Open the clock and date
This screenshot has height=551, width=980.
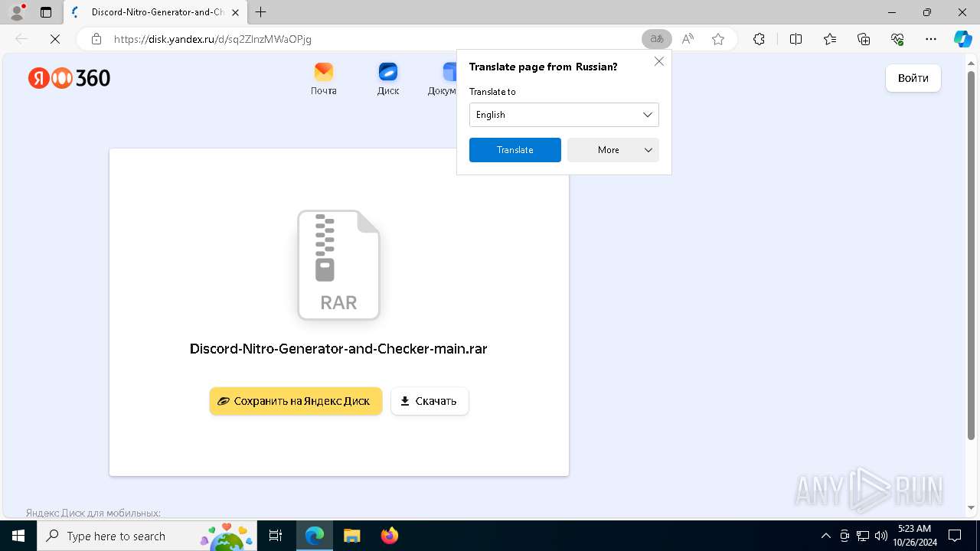coord(914,536)
